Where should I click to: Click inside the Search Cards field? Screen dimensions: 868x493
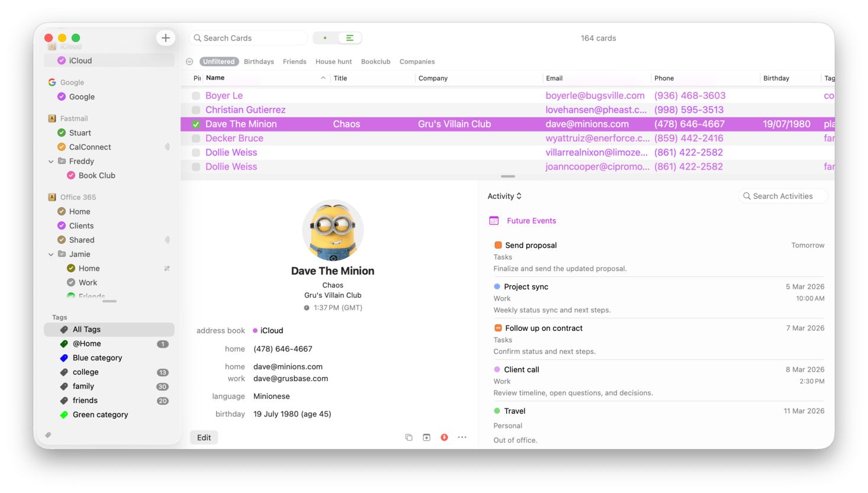tap(249, 37)
